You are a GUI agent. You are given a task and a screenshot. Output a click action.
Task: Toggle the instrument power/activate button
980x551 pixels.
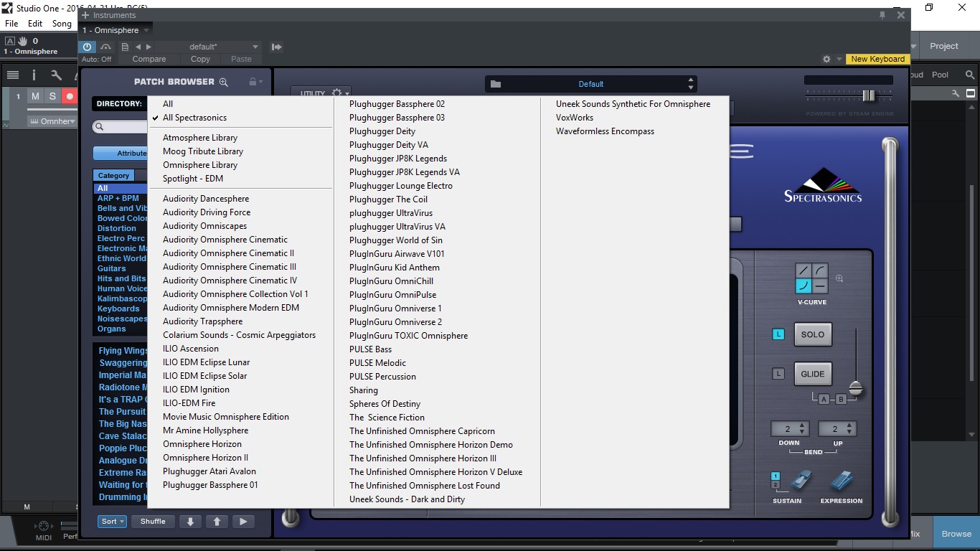click(x=87, y=47)
